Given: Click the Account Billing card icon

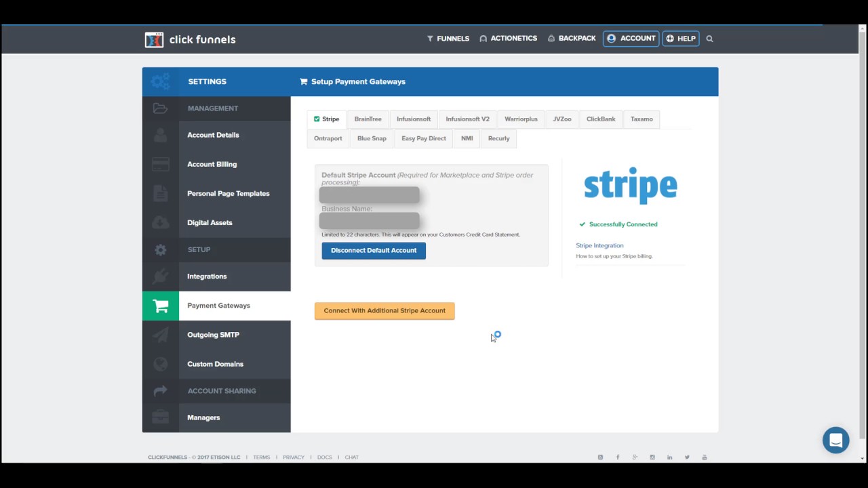Looking at the screenshot, I should (x=161, y=164).
